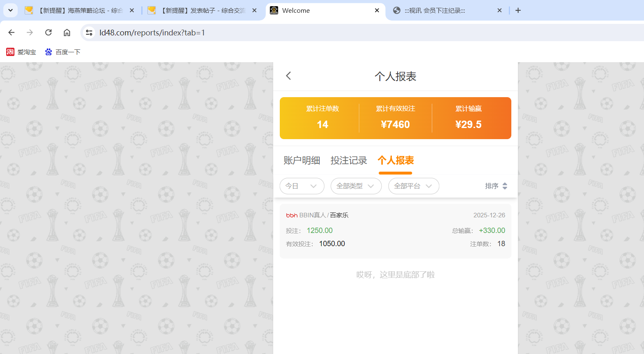Click the BBIN真人/百家乐 record entry
644x354 pixels.
tap(395, 231)
